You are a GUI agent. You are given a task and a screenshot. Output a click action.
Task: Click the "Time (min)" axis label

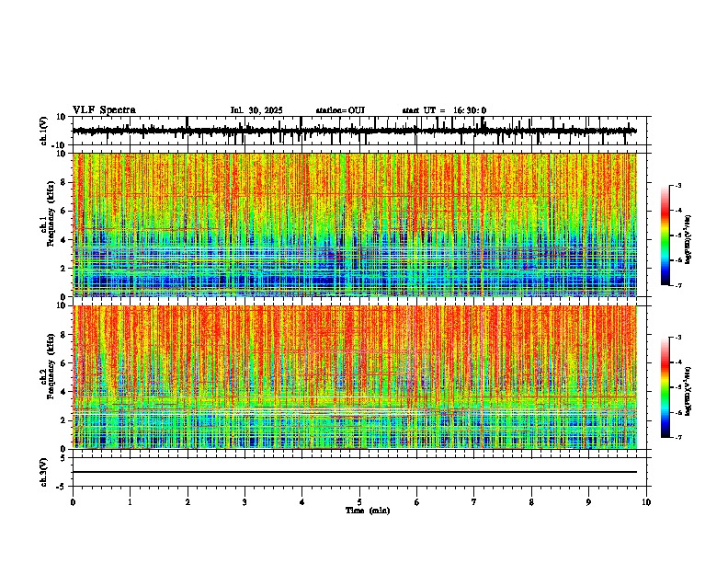pos(368,511)
